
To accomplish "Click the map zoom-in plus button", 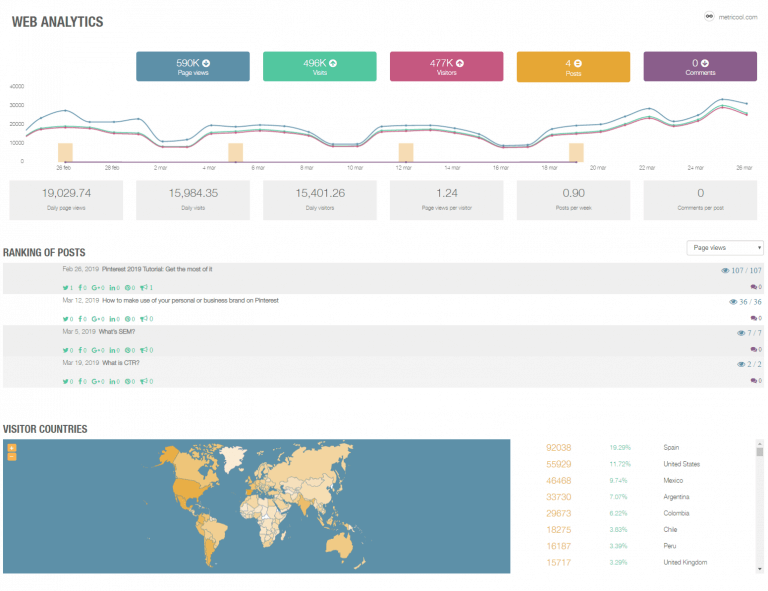I will click(12, 448).
